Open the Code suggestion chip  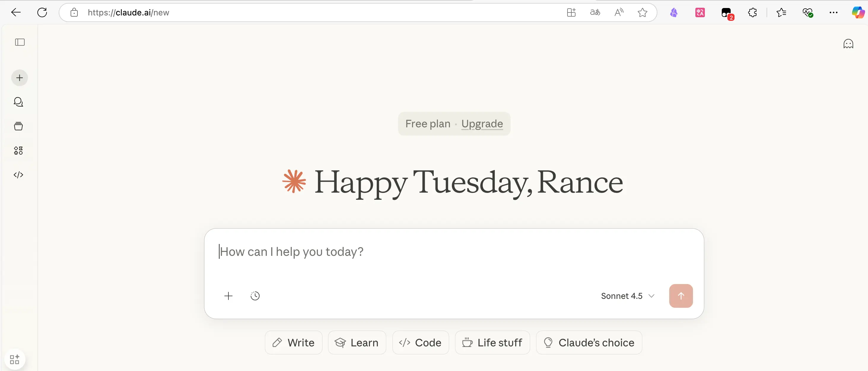(421, 343)
